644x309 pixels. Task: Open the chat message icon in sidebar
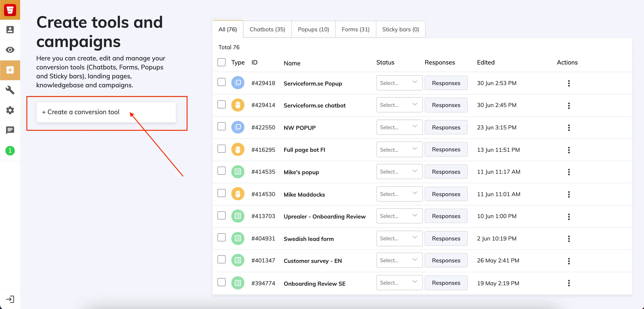10,130
